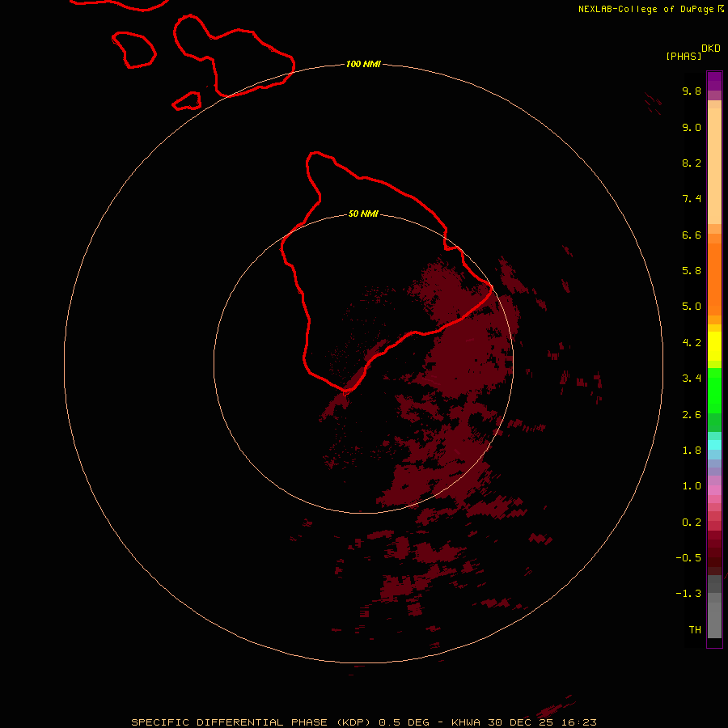Select the -1.3 value on color scale
Viewport: 728px width, 728px height.
point(688,594)
